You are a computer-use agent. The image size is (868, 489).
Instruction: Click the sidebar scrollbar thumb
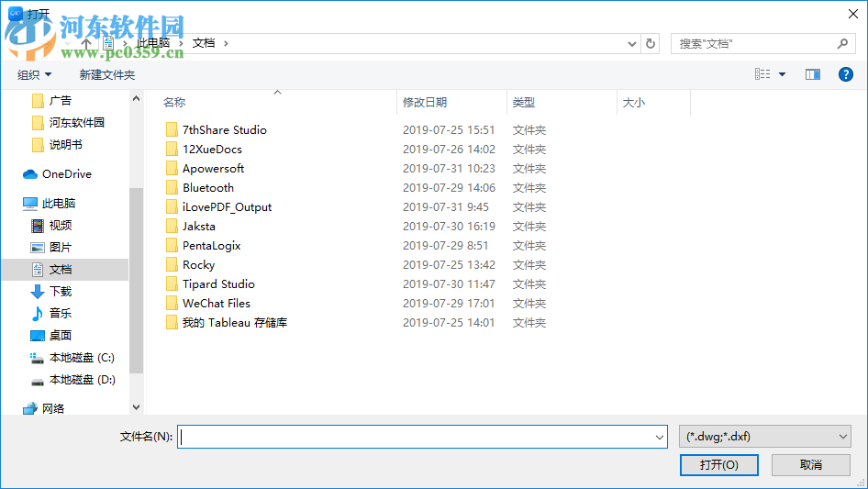coord(136,280)
